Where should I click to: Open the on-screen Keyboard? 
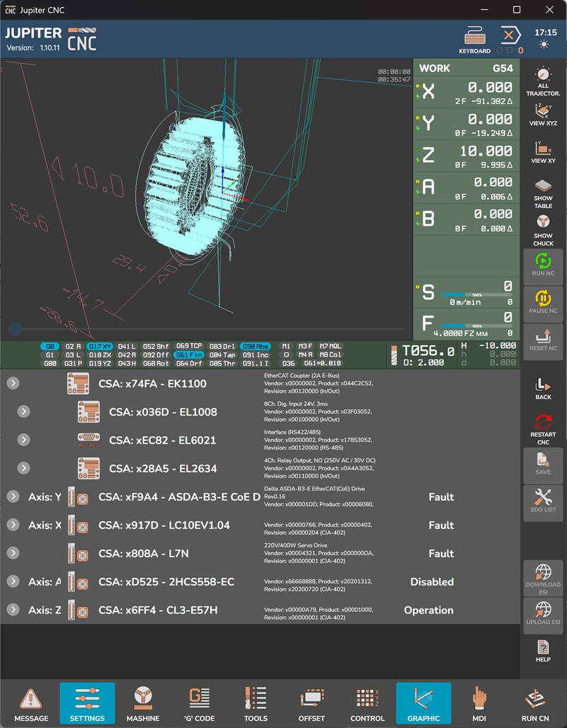474,40
